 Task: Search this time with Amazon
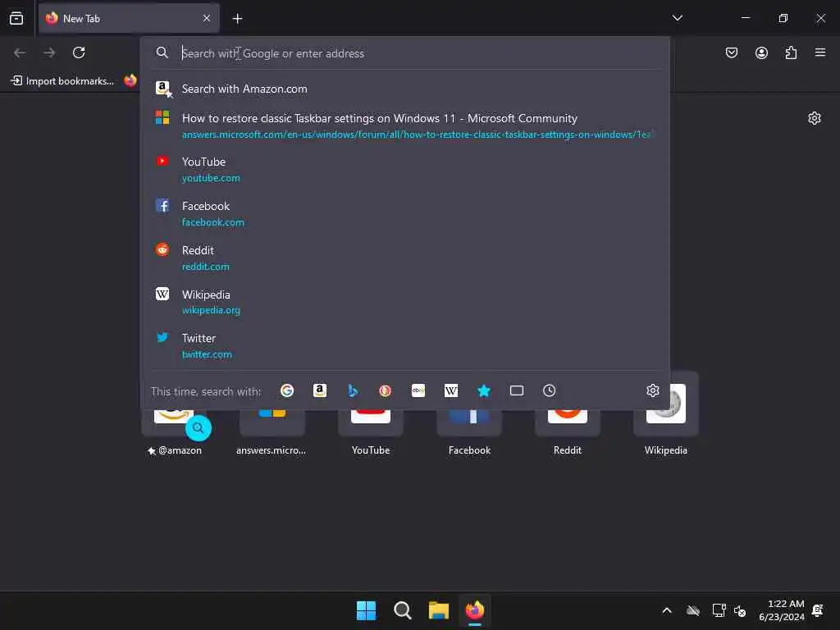click(x=320, y=390)
